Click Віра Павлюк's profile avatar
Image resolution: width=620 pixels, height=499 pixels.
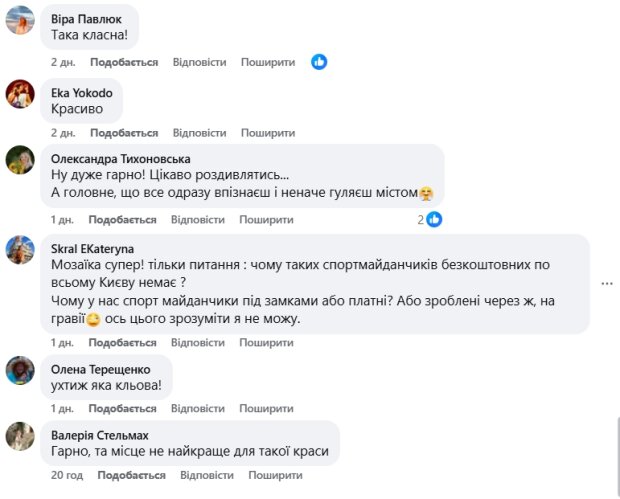(20, 20)
